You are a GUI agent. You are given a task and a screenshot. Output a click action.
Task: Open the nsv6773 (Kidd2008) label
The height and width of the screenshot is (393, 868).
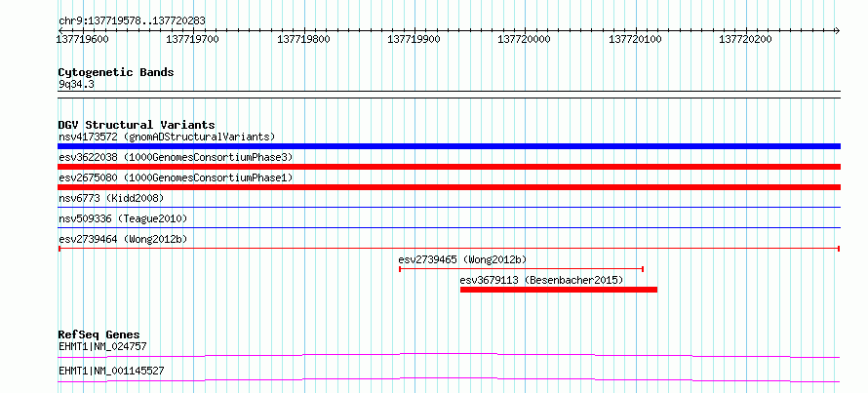point(111,198)
